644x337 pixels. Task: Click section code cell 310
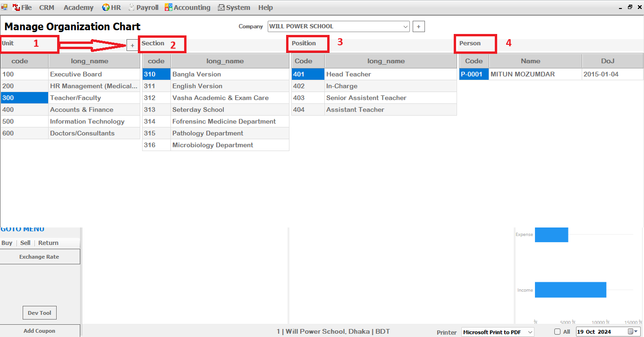(x=156, y=74)
